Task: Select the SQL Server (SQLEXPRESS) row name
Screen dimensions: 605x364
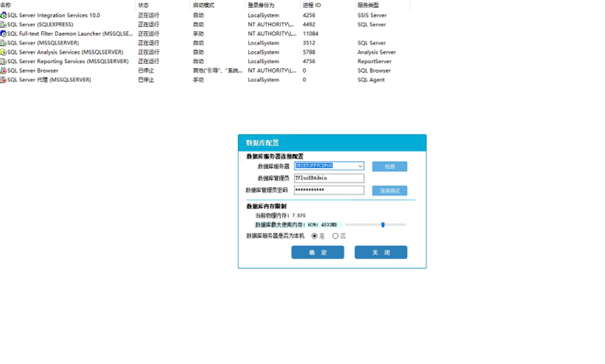Action: point(40,25)
